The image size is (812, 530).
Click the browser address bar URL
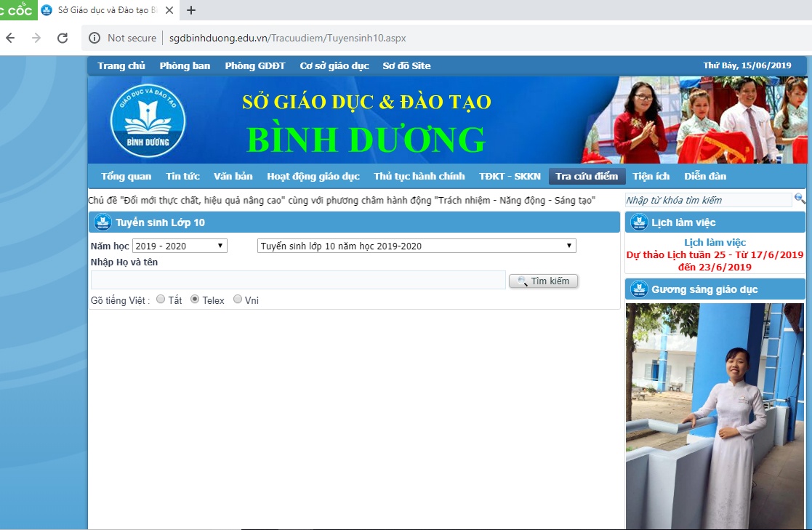(287, 38)
